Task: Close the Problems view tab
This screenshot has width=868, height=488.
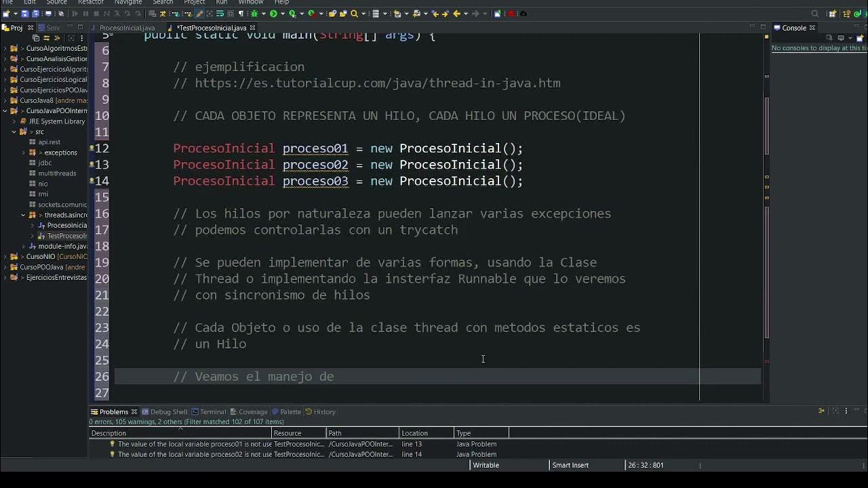Action: (x=134, y=411)
